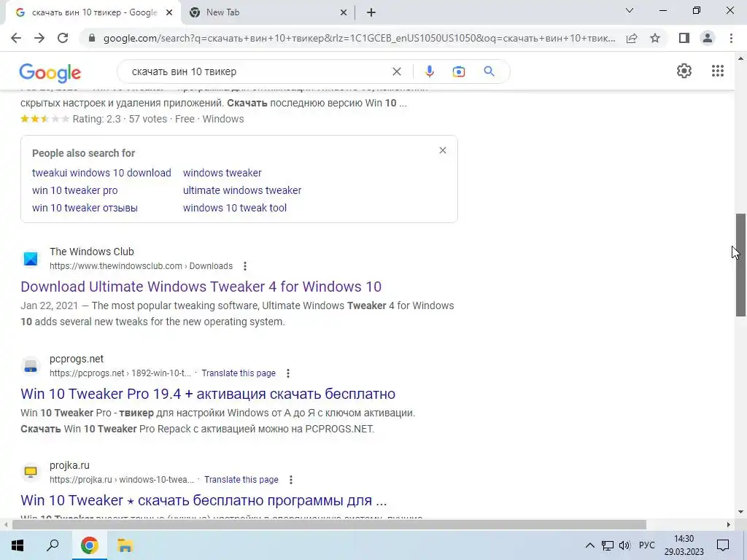Open tab search dropdown chevron
Image resolution: width=747 pixels, height=560 pixels.
tap(630, 10)
